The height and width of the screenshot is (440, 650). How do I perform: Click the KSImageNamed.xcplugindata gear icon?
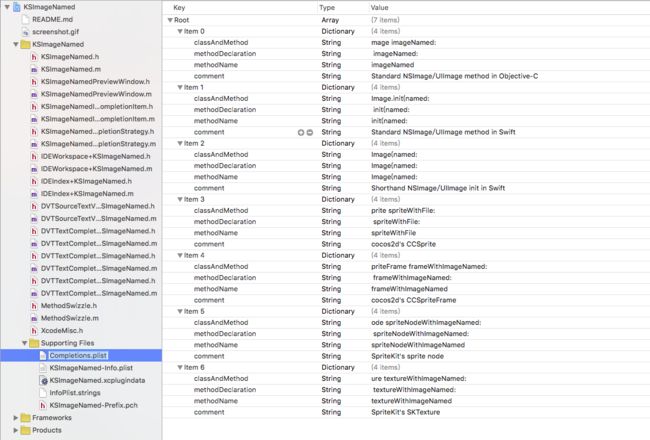pyautogui.click(x=43, y=380)
